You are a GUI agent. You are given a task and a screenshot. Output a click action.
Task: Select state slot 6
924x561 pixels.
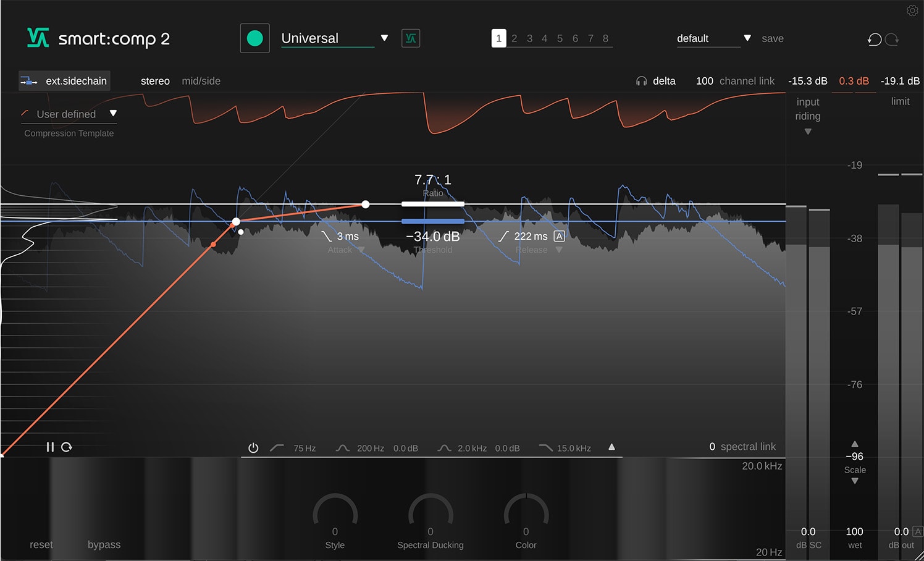pos(575,38)
